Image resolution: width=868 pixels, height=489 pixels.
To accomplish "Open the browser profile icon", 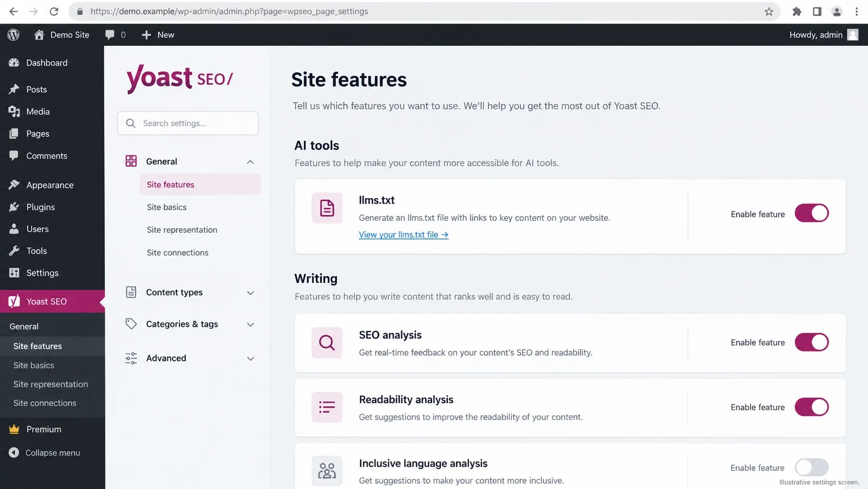I will pyautogui.click(x=837, y=11).
